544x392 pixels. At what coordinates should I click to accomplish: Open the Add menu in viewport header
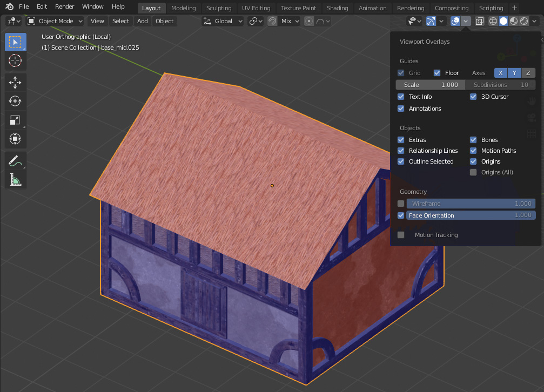click(x=142, y=21)
